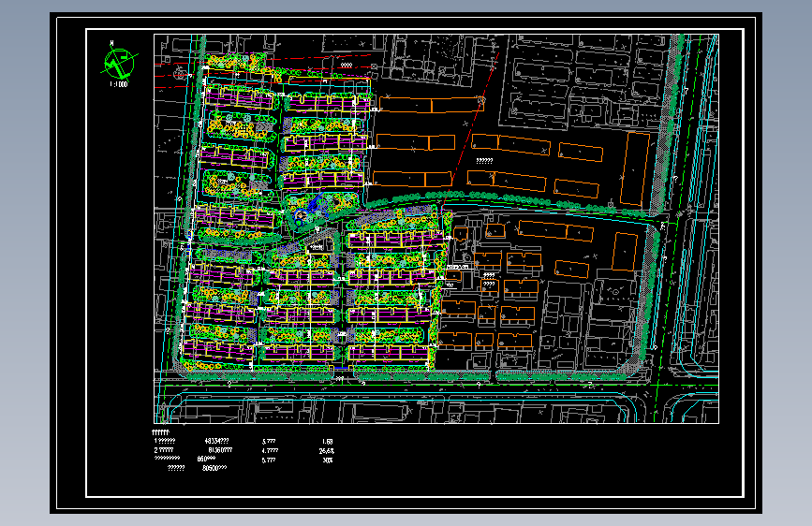The width and height of the screenshot is (812, 526).
Task: Click the blue fountain feature in central garden
Action: (309, 209)
